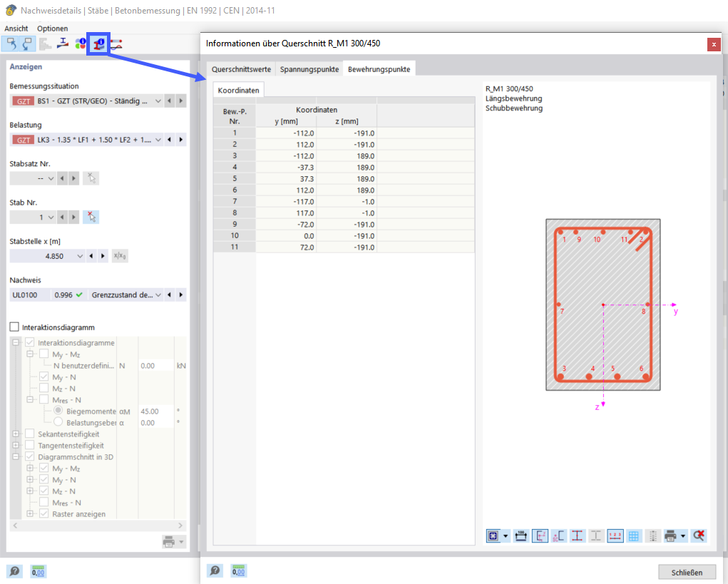Toggle the Raster anzeigen checkbox
The width and height of the screenshot is (728, 584).
(44, 513)
